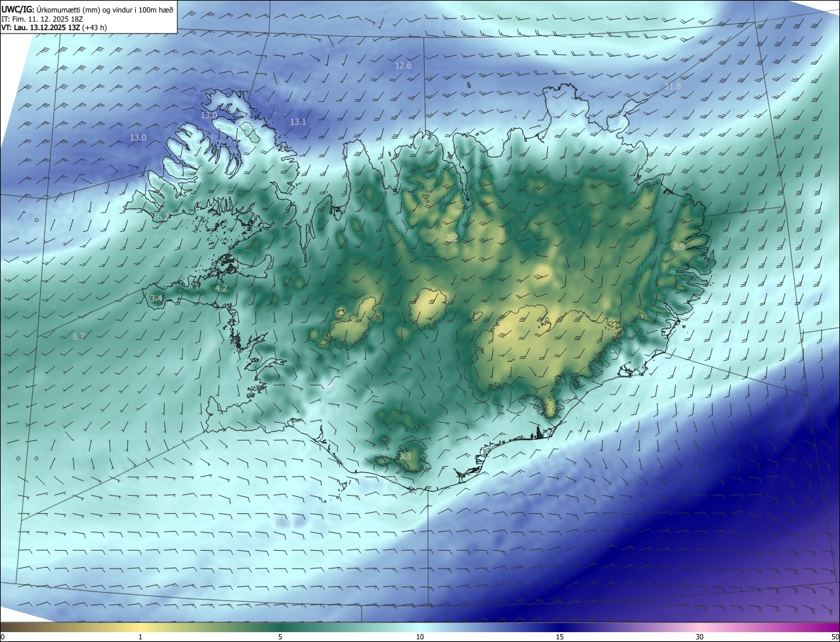Viewport: 840px width, 642px height.
Task: Click the colorbar tick label 15
Action: pyautogui.click(x=560, y=637)
